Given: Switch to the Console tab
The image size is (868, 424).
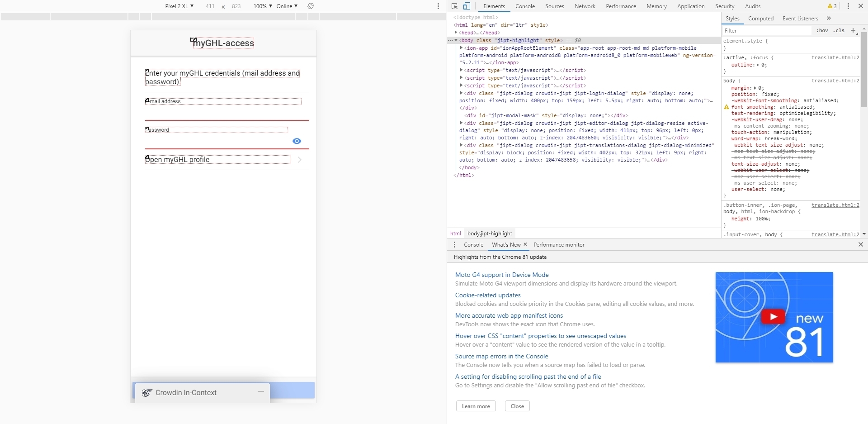Looking at the screenshot, I should click(x=525, y=6).
